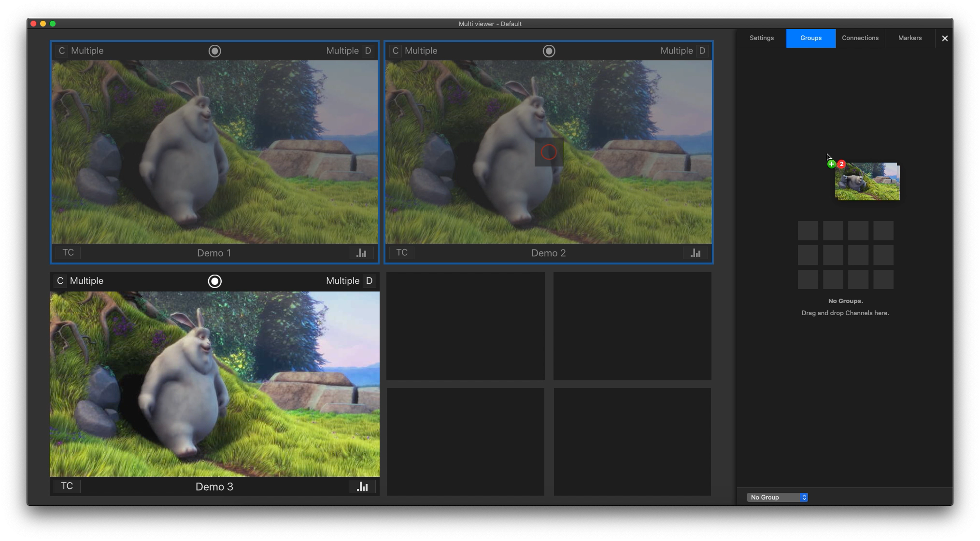Click the C button on Demo 2
The width and height of the screenshot is (980, 541).
tap(396, 51)
